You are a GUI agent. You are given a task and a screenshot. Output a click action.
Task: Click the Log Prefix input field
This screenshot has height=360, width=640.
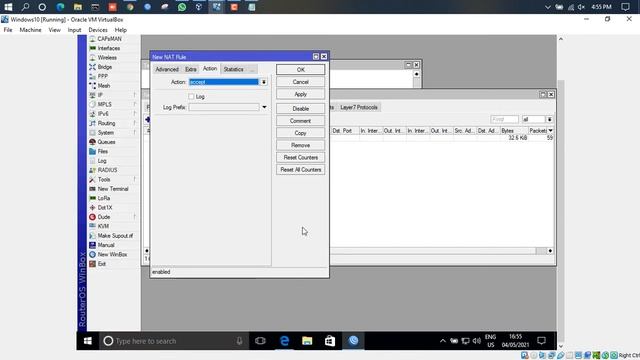[x=224, y=107]
